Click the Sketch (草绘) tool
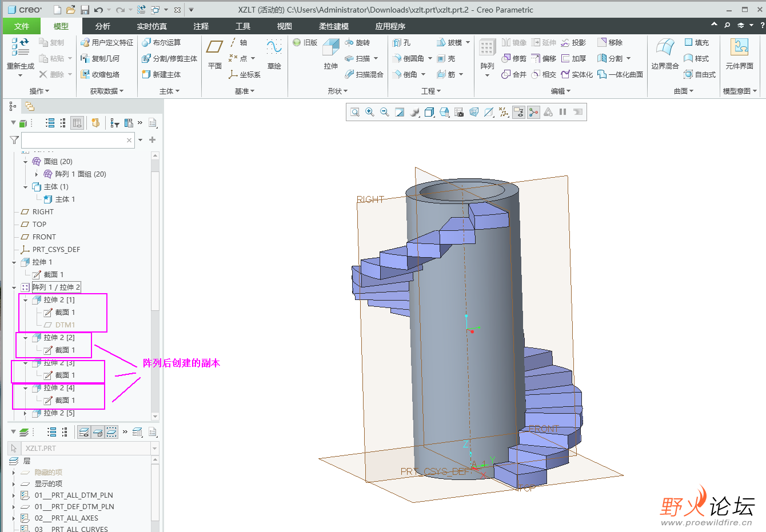The width and height of the screenshot is (766, 532). point(274,54)
